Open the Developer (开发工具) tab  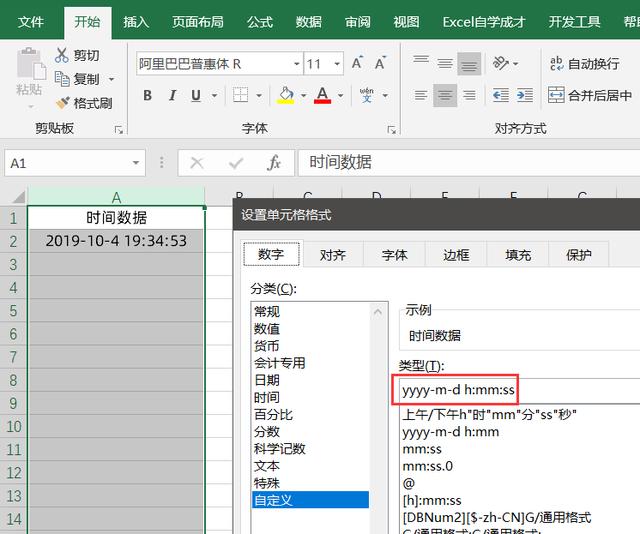click(x=574, y=22)
